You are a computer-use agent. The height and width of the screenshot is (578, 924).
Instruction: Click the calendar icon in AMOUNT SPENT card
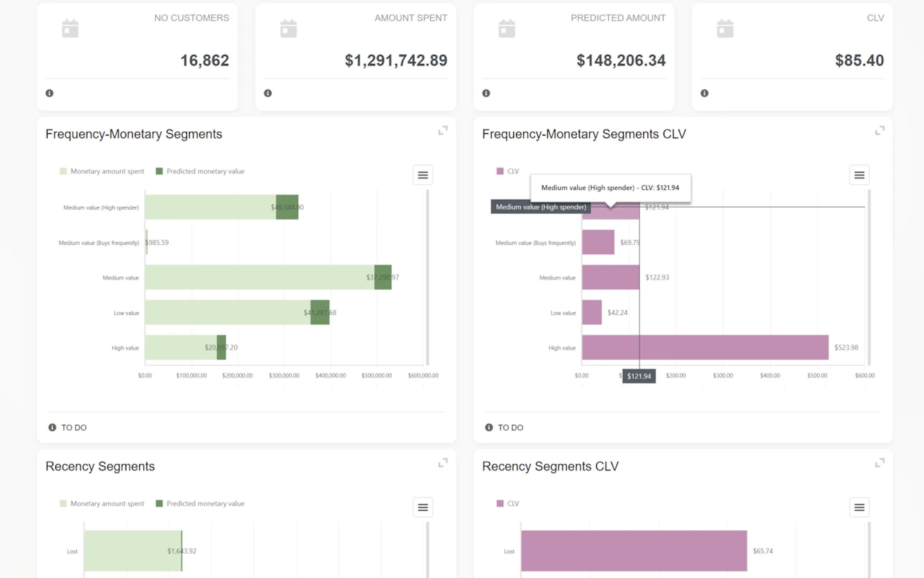click(x=288, y=29)
